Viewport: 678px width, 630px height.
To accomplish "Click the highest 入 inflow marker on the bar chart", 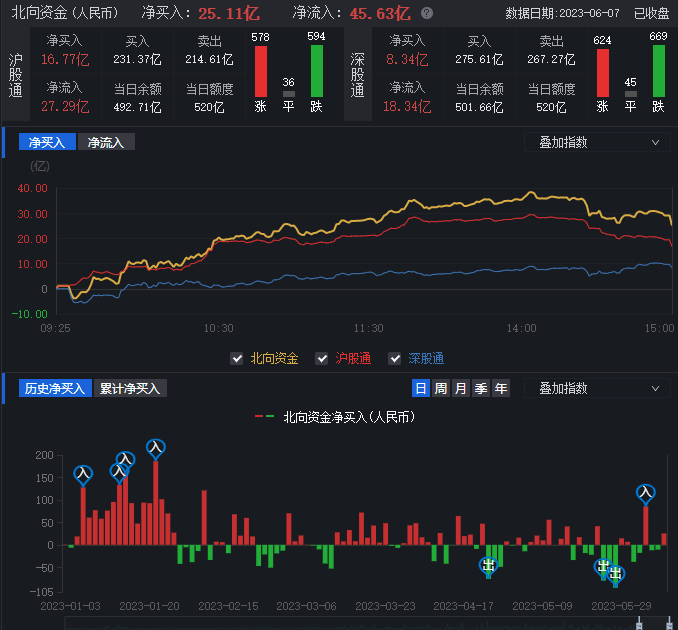I will point(155,448).
